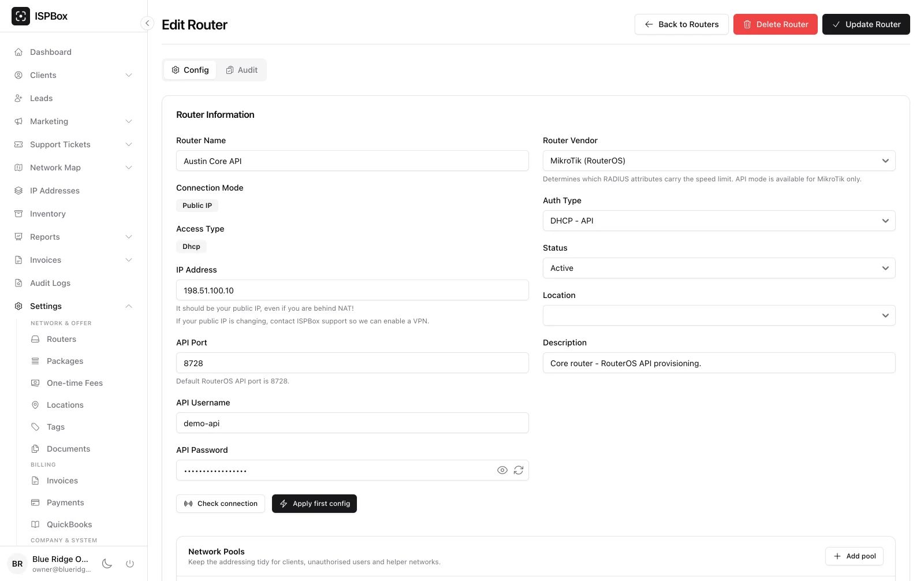Image resolution: width=924 pixels, height=581 pixels.
Task: Regenerate the API password with refresh icon
Action: pos(519,470)
